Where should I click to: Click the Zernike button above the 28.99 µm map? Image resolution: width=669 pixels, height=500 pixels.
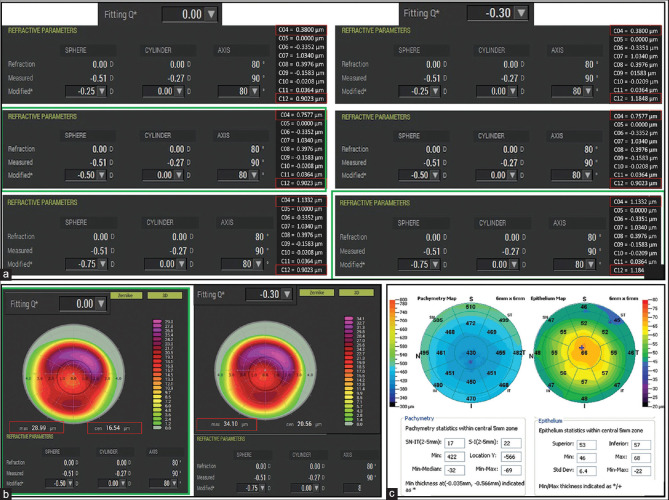coord(126,295)
